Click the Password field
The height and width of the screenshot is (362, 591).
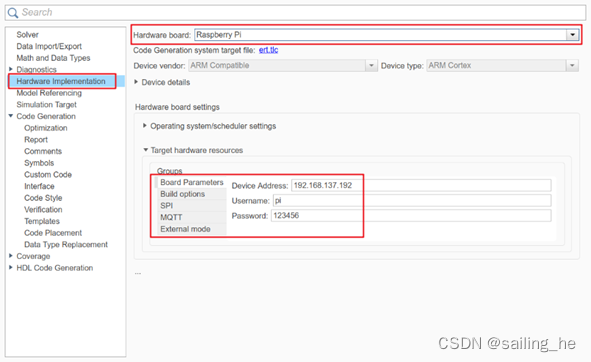411,216
